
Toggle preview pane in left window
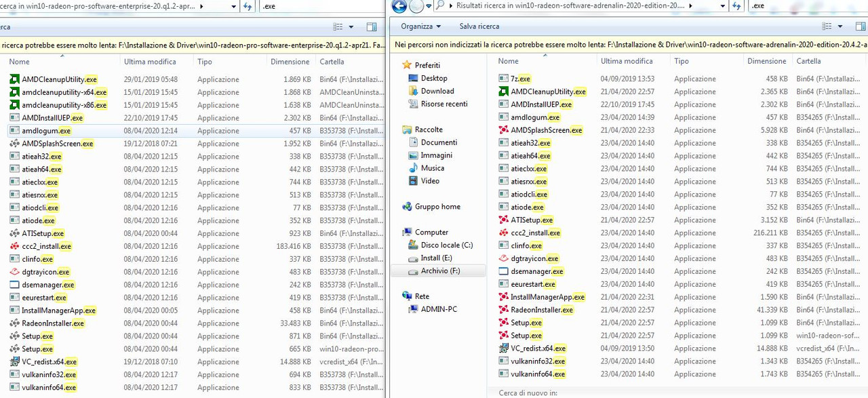[x=372, y=27]
